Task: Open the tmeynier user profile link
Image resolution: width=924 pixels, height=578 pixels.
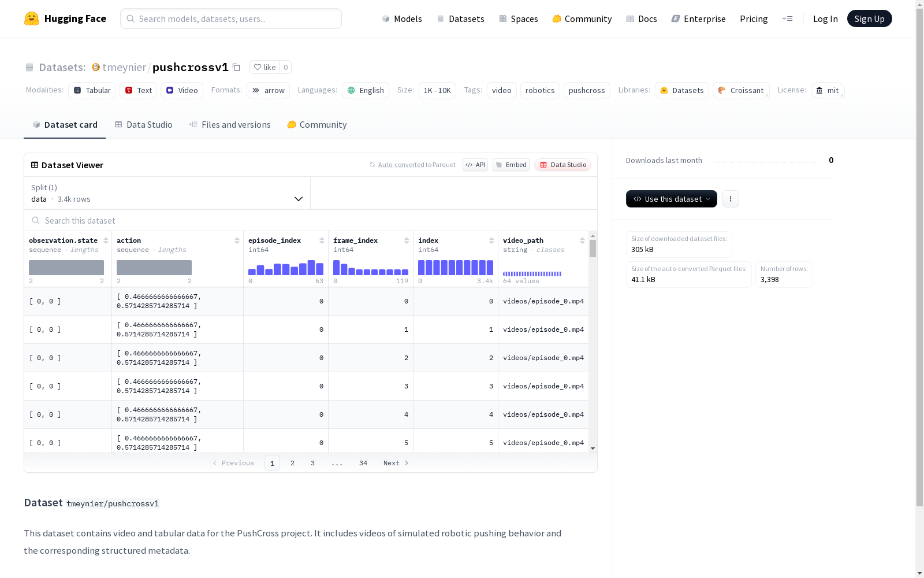Action: pos(124,67)
